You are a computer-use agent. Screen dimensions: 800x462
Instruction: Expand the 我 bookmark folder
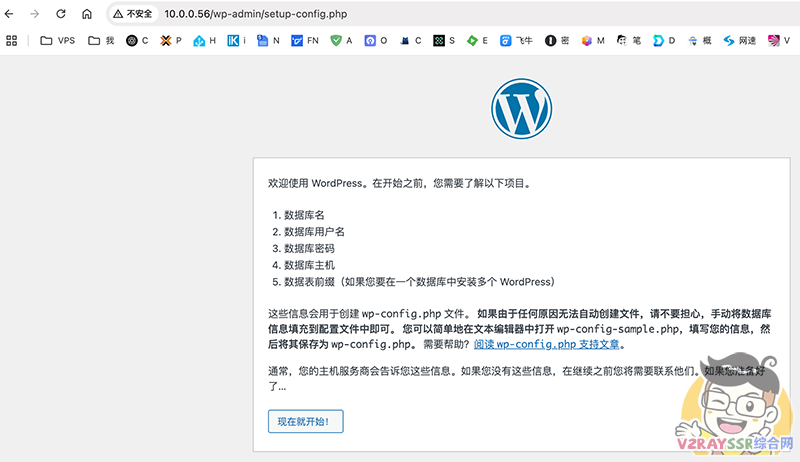click(101, 41)
